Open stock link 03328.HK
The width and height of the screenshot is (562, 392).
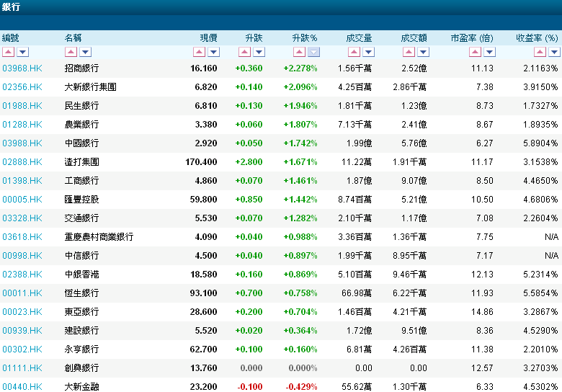pos(22,218)
